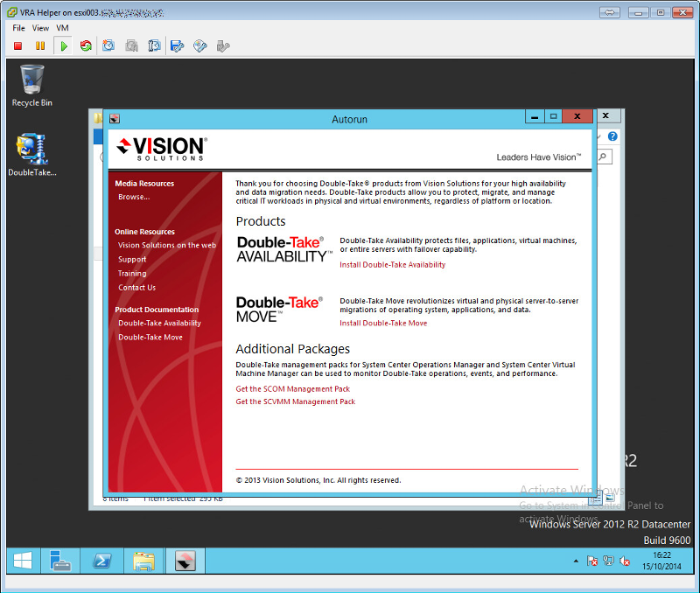The width and height of the screenshot is (700, 593).
Task: Open File Explorer from the taskbar
Action: pyautogui.click(x=143, y=561)
